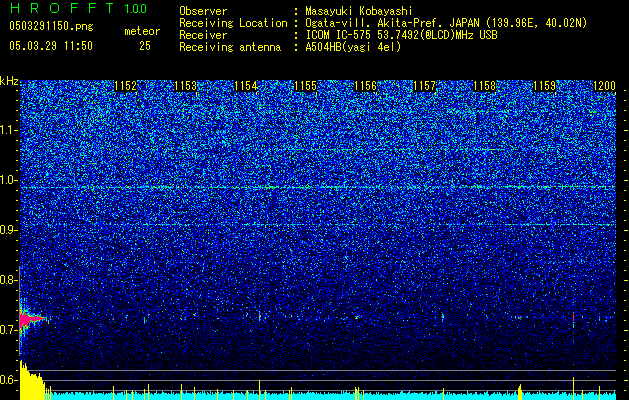Click the 1156 time marker
This screenshot has width=629, height=400.
[x=365, y=86]
